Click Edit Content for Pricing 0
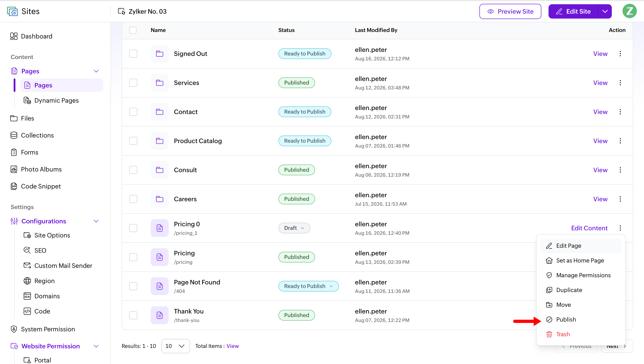This screenshot has height=364, width=644. pyautogui.click(x=589, y=228)
